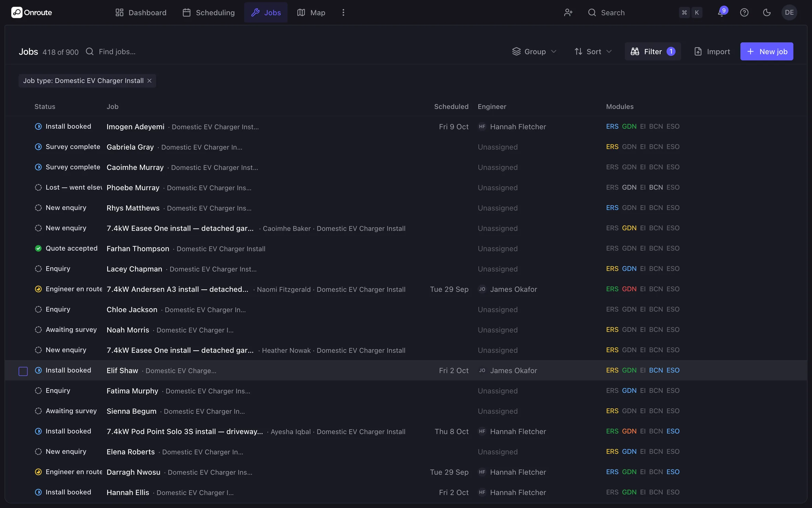Click the status icon for Imogen Adeyemi
Screen dimensions: 812x508
tap(38, 126)
